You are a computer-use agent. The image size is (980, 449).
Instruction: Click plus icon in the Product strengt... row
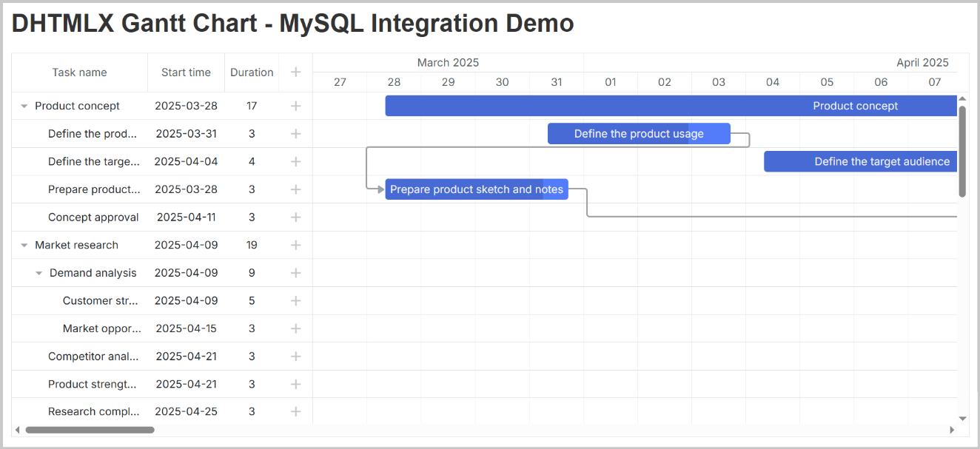295,384
